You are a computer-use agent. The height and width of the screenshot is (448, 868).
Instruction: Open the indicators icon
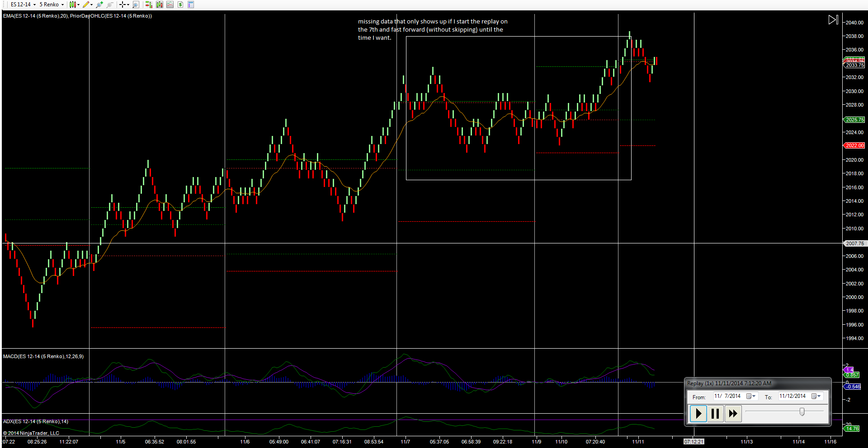tap(170, 5)
